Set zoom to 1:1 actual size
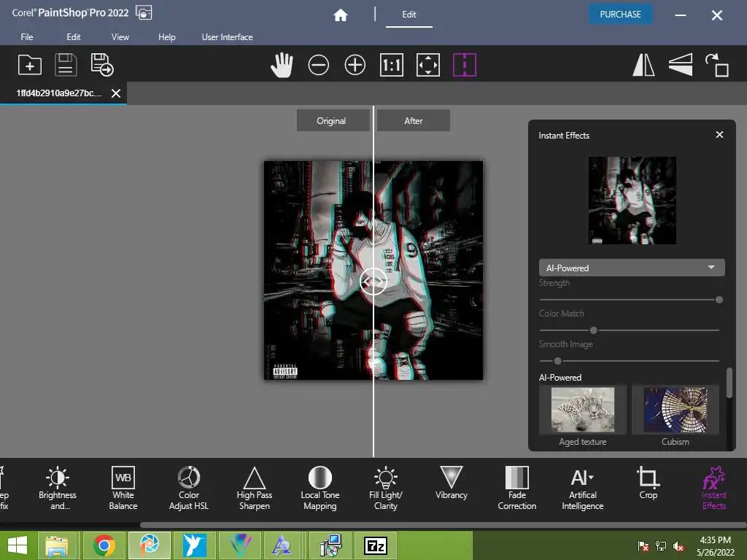Screen dimensions: 747x560 (392, 65)
